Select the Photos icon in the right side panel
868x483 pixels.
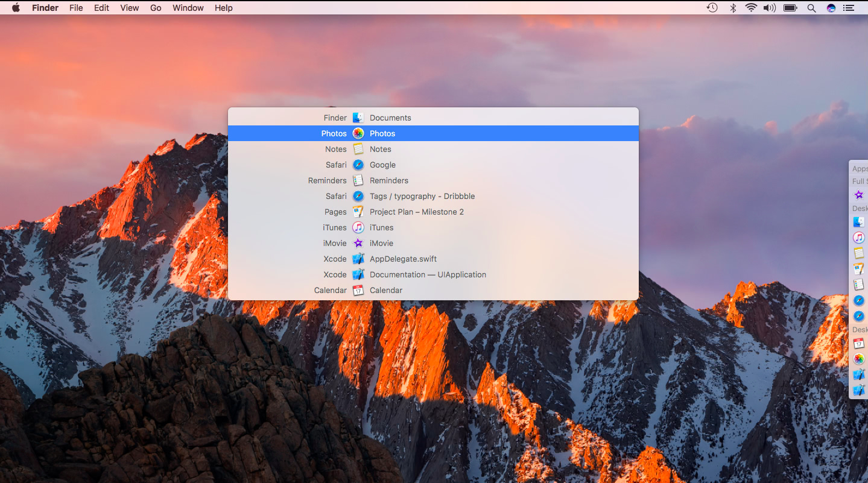pyautogui.click(x=859, y=359)
